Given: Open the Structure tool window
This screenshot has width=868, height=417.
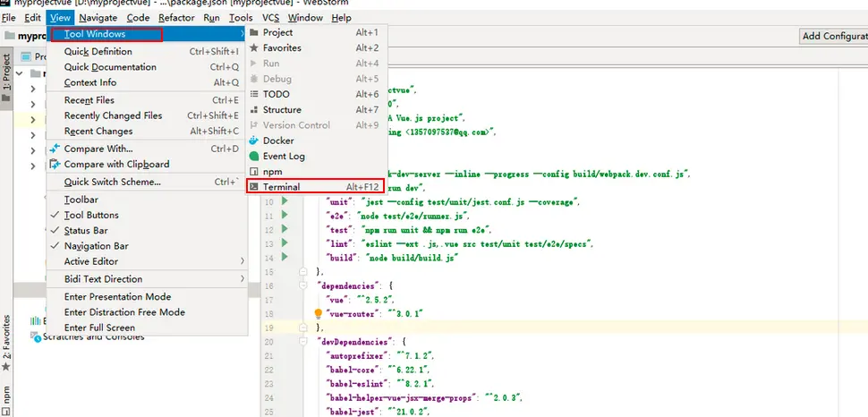Looking at the screenshot, I should coord(316,110).
